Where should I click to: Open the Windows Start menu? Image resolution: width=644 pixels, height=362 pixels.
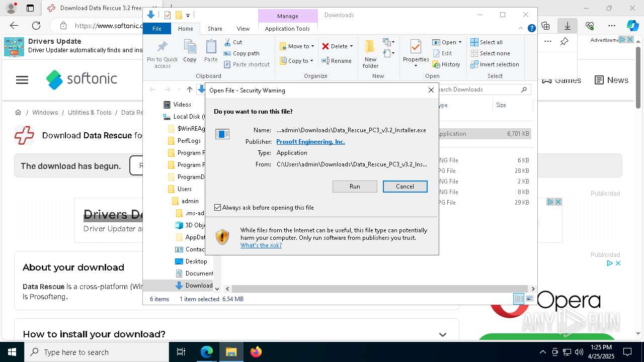pyautogui.click(x=12, y=352)
